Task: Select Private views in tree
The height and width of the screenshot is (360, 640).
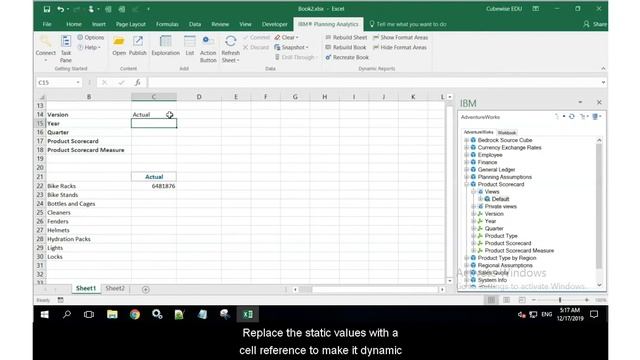Action: tap(500, 206)
